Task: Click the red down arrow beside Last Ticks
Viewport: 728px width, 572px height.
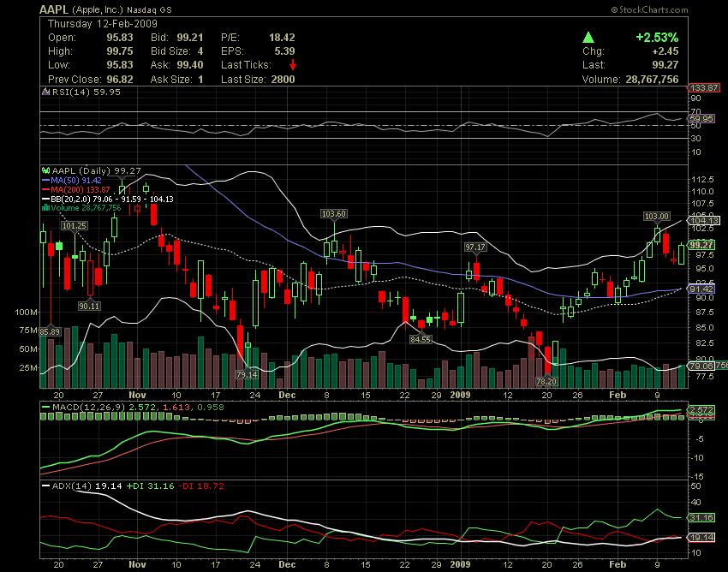Action: click(x=293, y=65)
